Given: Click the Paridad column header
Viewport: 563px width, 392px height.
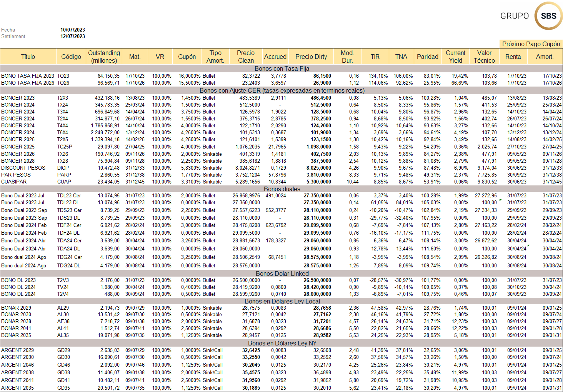Looking at the screenshot, I should (x=428, y=57).
